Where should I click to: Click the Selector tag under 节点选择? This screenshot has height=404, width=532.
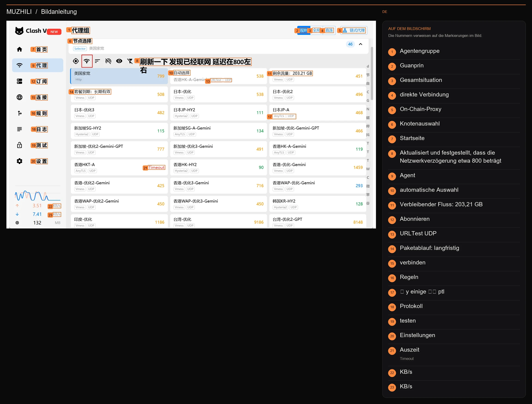coord(80,49)
